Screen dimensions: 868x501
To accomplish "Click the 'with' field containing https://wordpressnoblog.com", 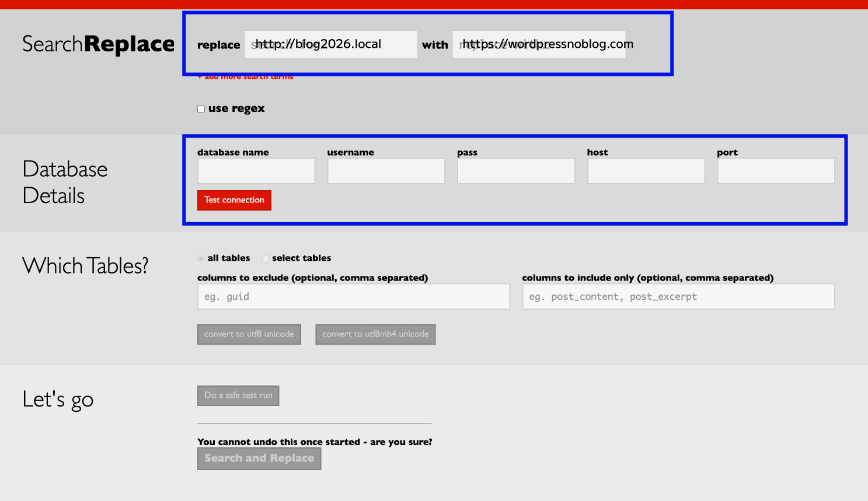I will [538, 44].
